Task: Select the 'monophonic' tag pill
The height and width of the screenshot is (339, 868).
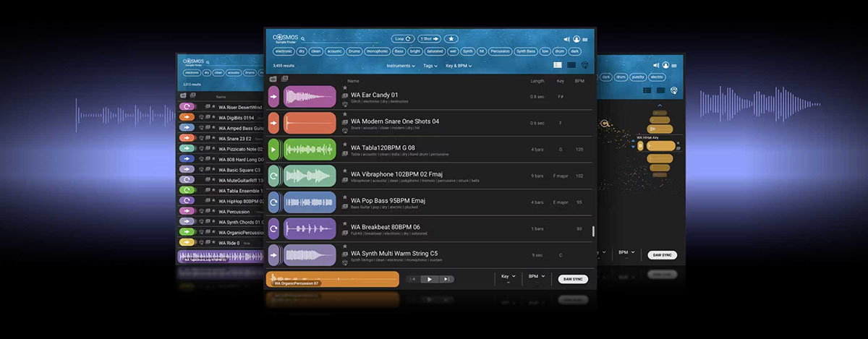Action: point(377,51)
